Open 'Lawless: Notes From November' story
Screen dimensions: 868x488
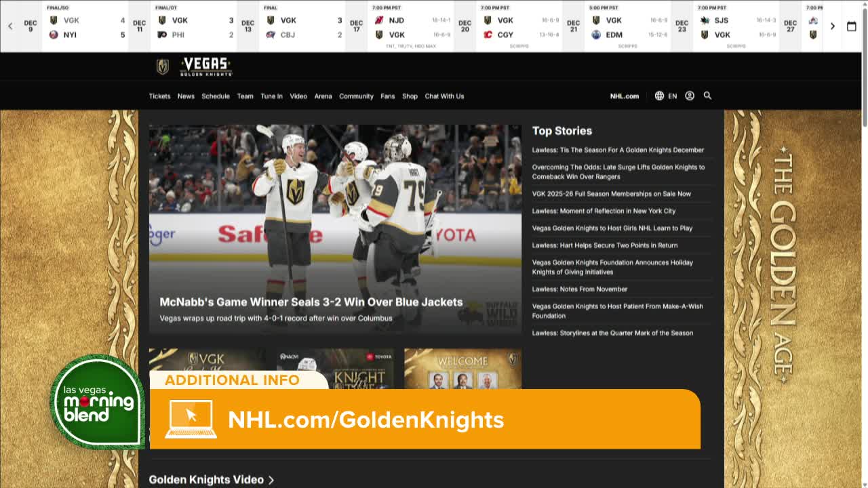pyautogui.click(x=579, y=289)
